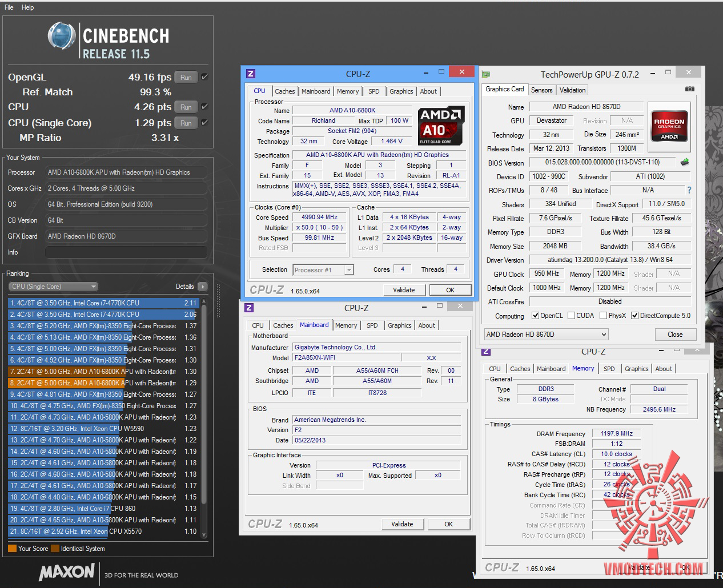
Task: Open SPD tab in CPU-Z Memory window
Action: point(609,369)
